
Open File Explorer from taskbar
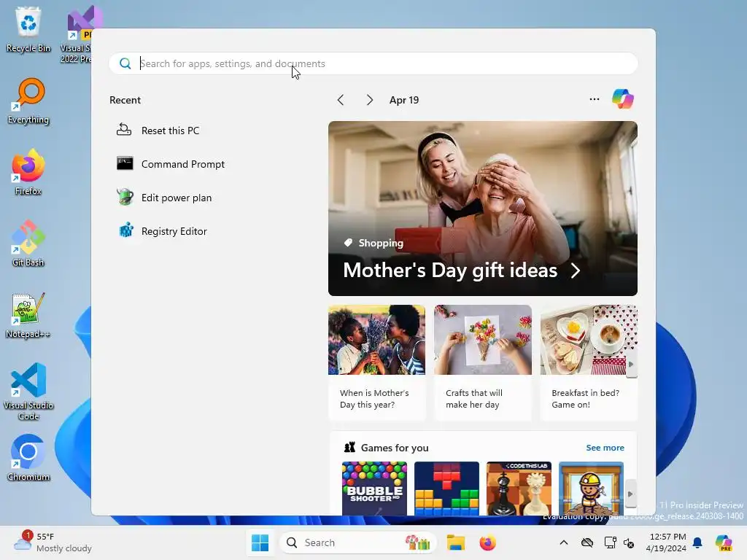(x=455, y=542)
